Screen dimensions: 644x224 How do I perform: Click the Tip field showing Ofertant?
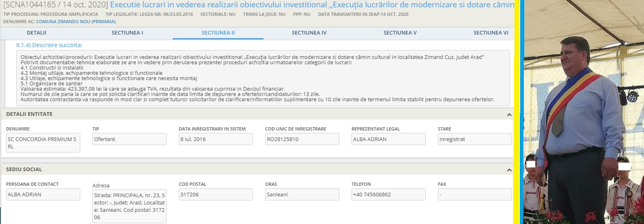[x=129, y=139]
